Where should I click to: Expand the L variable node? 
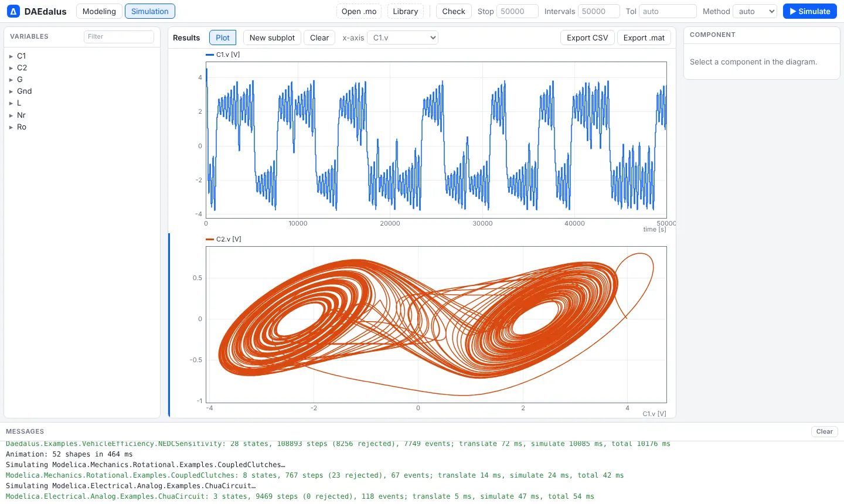coord(11,103)
